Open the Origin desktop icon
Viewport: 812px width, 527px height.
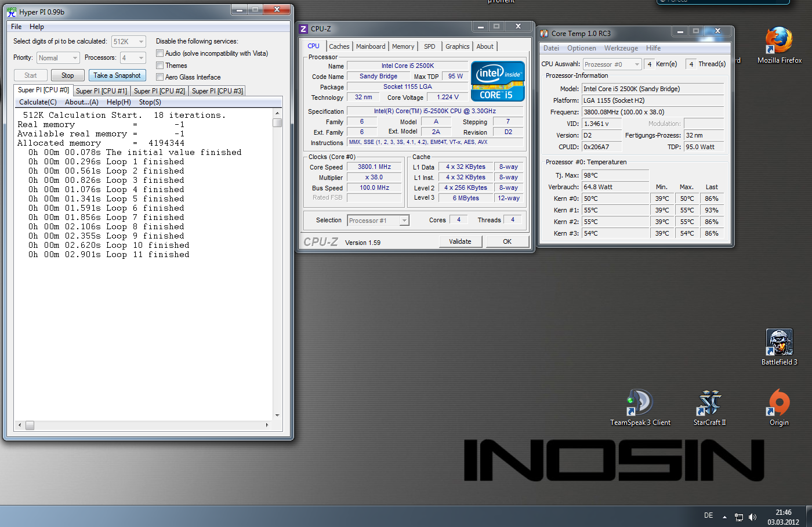(x=779, y=403)
